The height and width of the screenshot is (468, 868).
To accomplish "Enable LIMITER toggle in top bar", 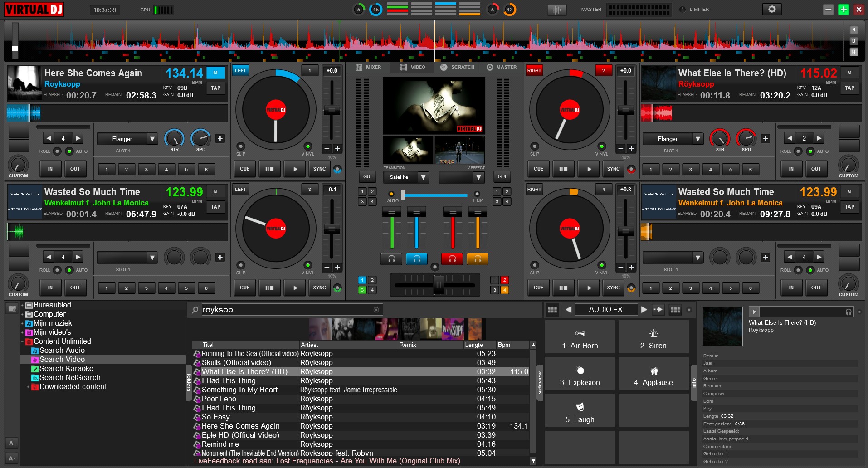I will [x=682, y=10].
